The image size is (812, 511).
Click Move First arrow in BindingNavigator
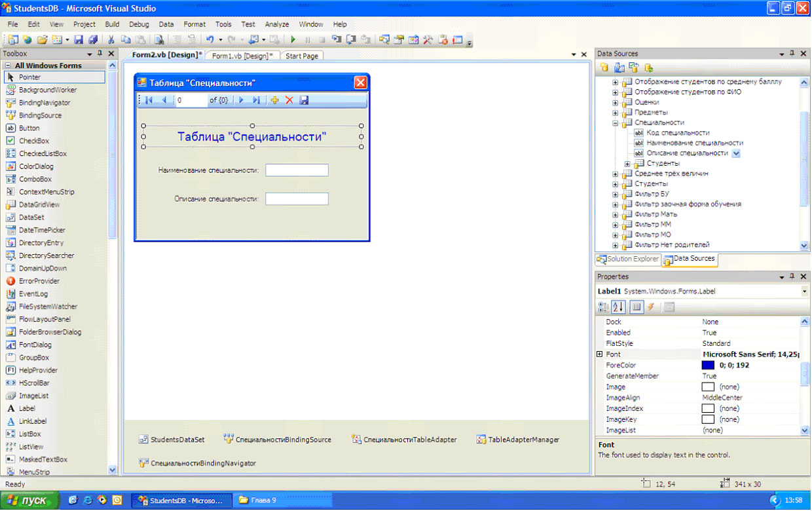(149, 100)
